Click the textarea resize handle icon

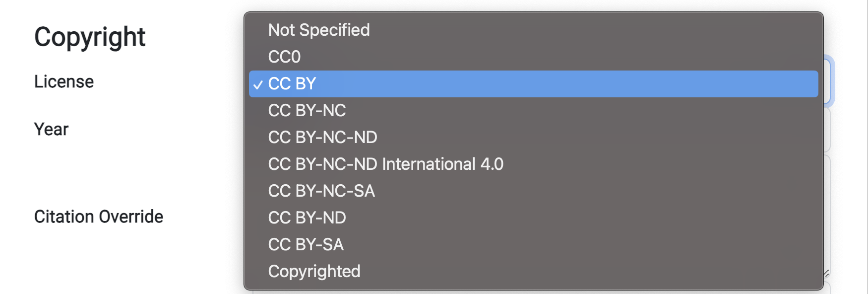click(826, 274)
